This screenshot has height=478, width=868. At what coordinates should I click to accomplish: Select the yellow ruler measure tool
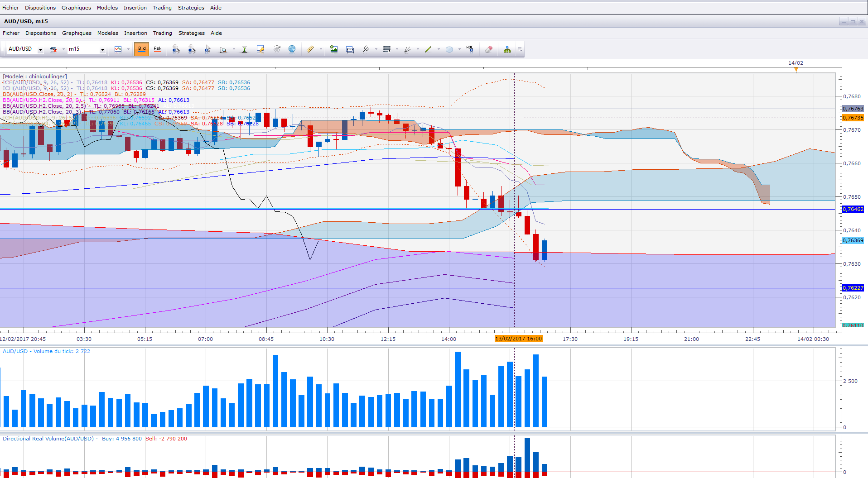[x=310, y=49]
